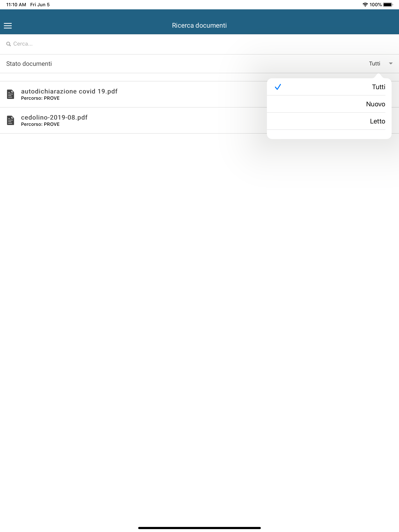399x532 pixels.
Task: Click Percorso: PROVE under cedolino document
Action: click(40, 124)
